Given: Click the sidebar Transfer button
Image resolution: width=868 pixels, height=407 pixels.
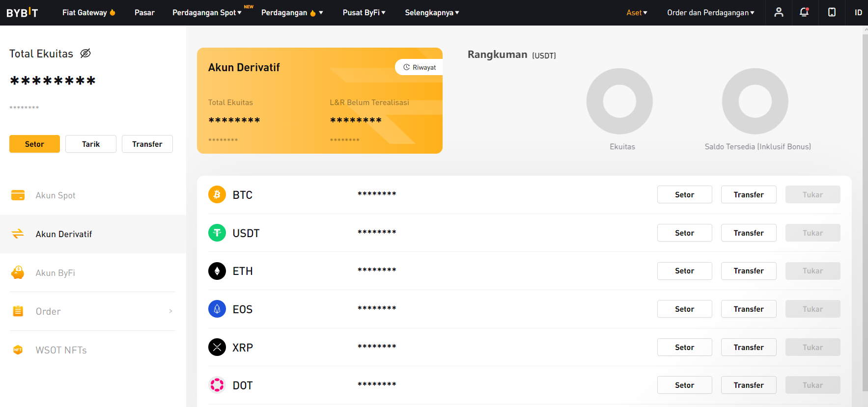Looking at the screenshot, I should click(x=147, y=144).
